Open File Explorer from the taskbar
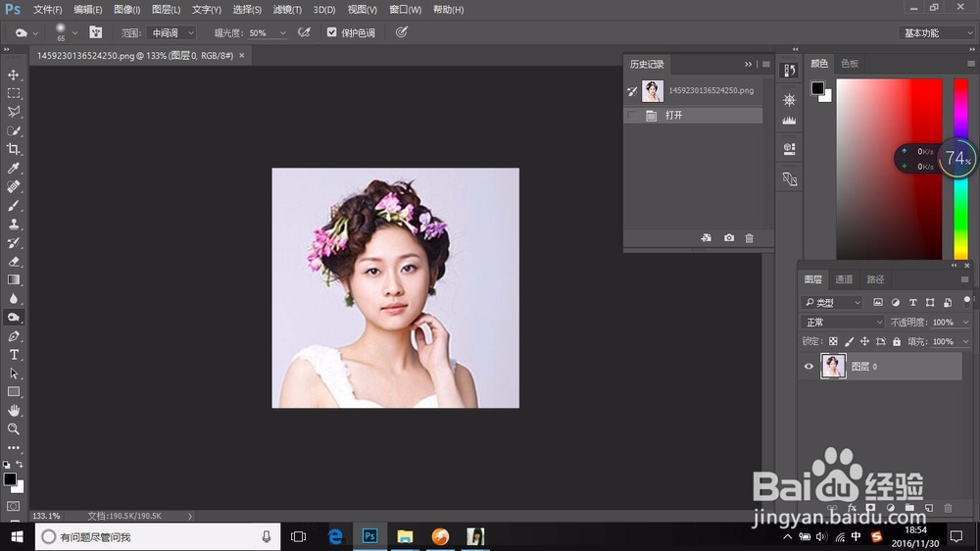The width and height of the screenshot is (980, 551). (405, 536)
